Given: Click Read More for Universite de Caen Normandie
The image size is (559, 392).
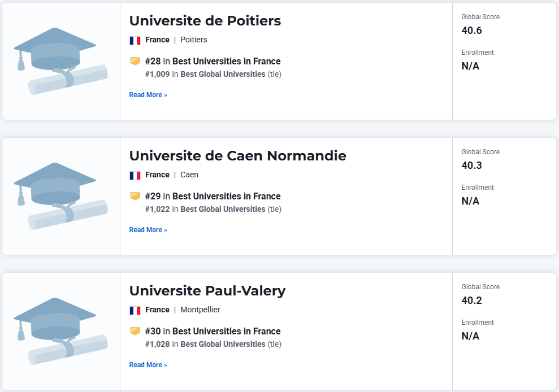Looking at the screenshot, I should [148, 230].
